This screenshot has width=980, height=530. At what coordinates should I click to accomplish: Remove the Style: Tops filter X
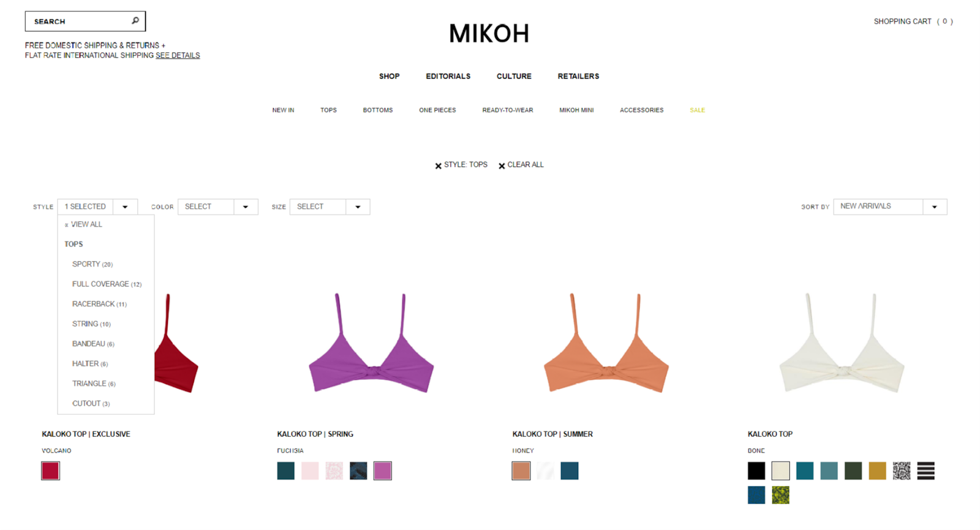438,165
